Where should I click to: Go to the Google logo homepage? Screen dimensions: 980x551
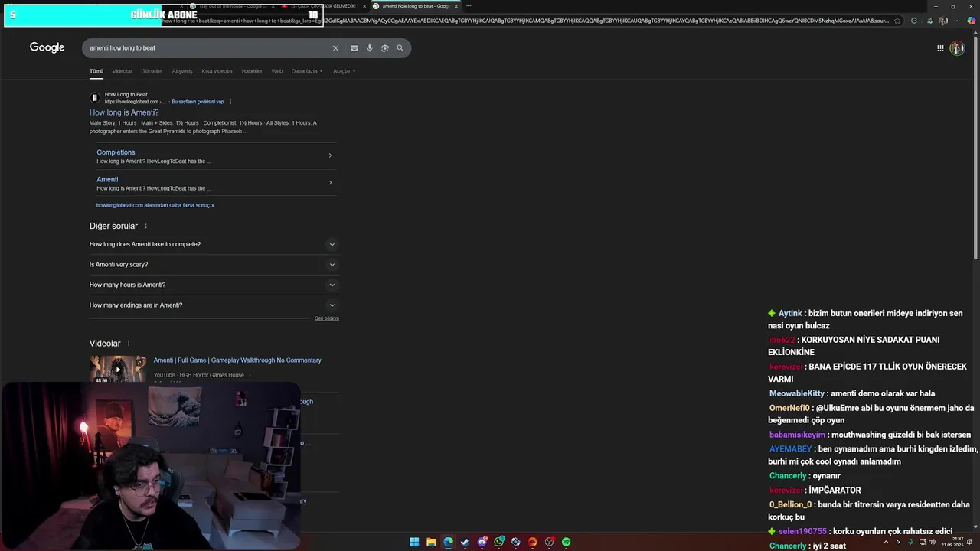click(x=47, y=47)
